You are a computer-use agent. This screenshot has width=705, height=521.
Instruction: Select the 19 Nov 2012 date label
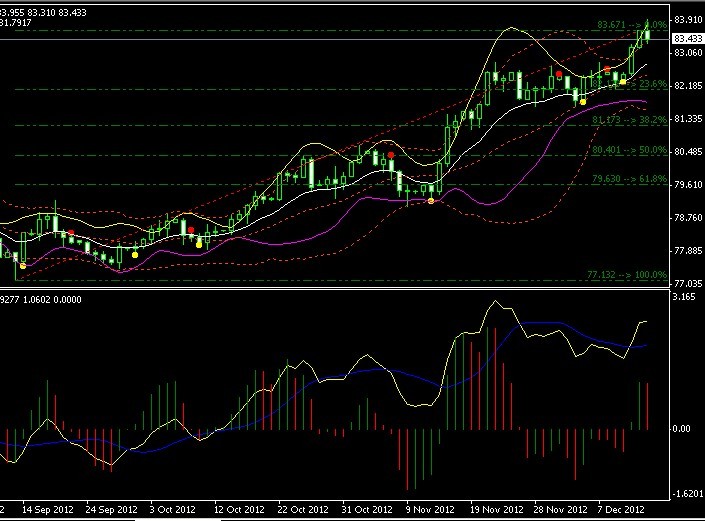click(x=497, y=509)
